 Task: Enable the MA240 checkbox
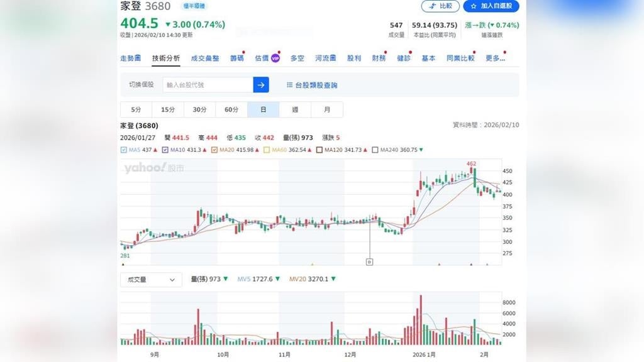(x=375, y=150)
